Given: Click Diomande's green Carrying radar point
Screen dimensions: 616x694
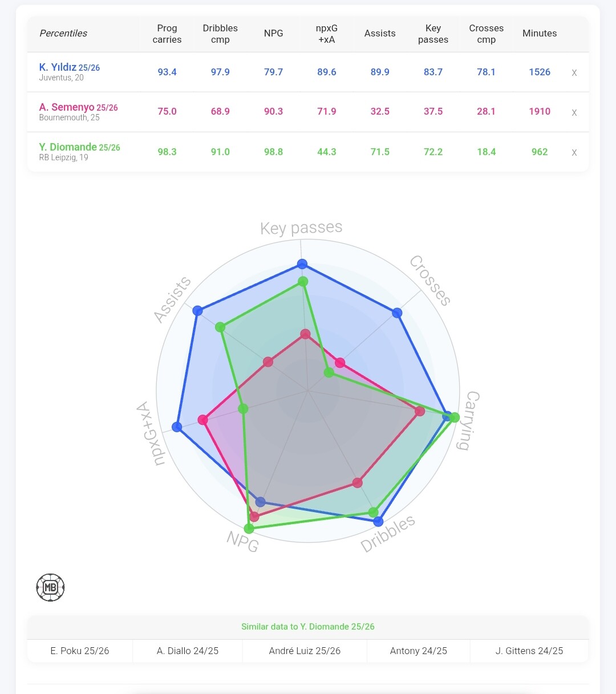Looking at the screenshot, I should pyautogui.click(x=455, y=417).
